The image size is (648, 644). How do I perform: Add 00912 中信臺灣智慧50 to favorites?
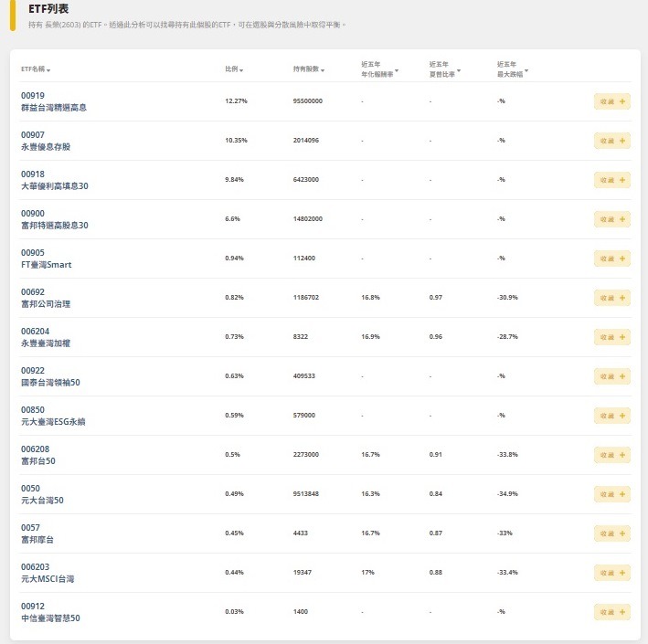click(612, 612)
